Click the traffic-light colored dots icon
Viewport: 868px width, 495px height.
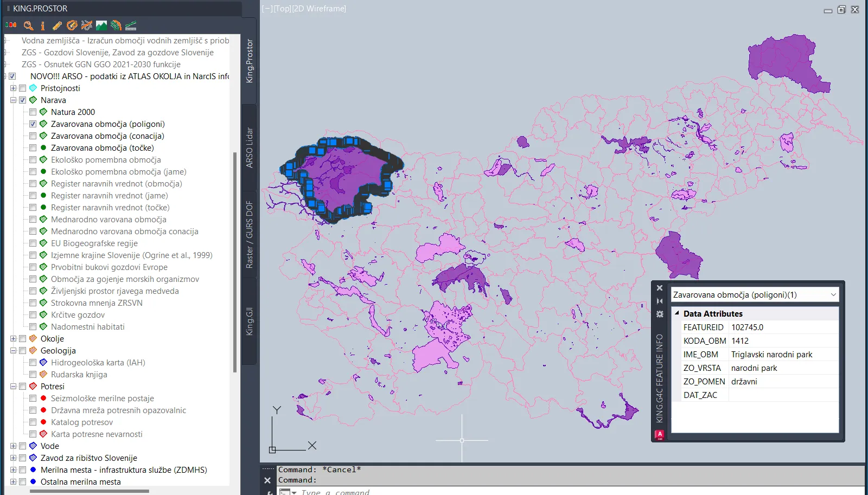[x=11, y=25]
